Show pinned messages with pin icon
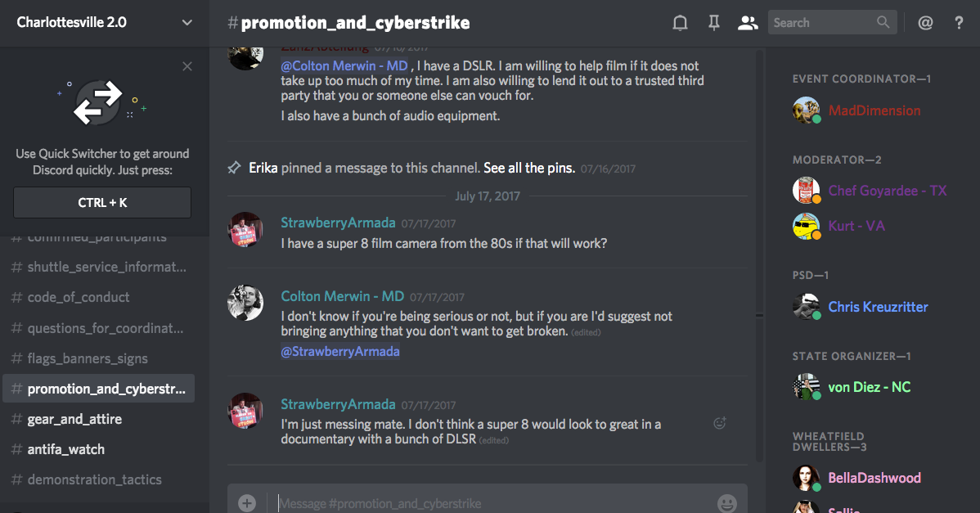 click(x=714, y=23)
